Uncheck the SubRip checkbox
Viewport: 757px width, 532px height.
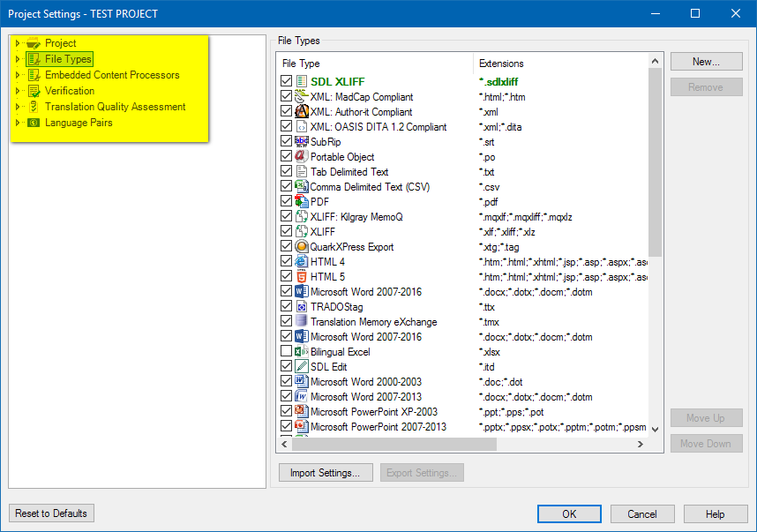(286, 141)
